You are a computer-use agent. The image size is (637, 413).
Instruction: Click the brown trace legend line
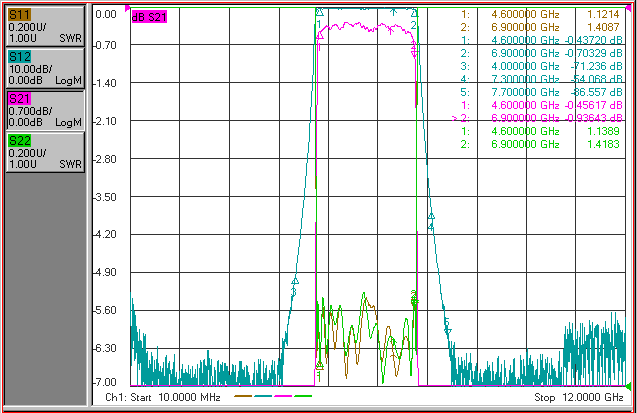243,396
